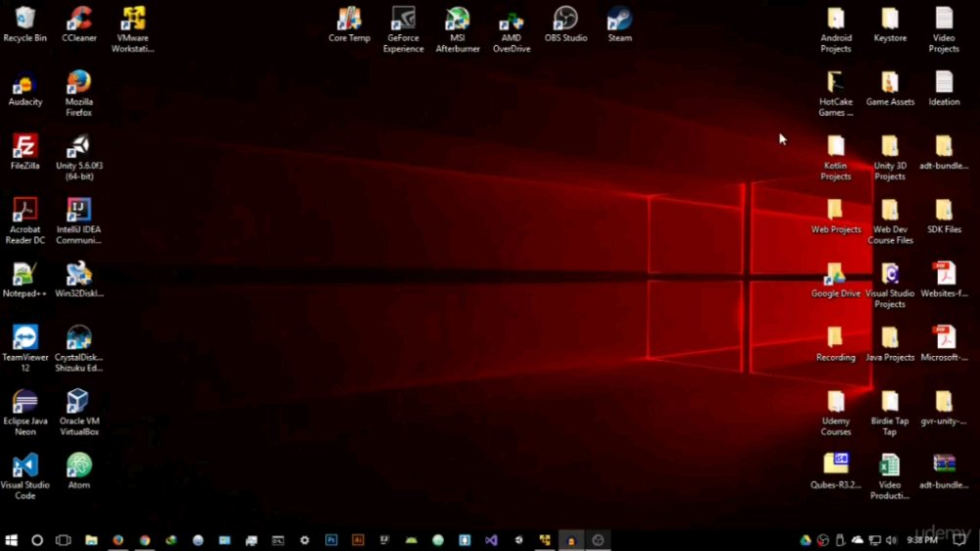This screenshot has width=980, height=551.
Task: Open the Recycle Bin desktop icon
Action: point(25,25)
